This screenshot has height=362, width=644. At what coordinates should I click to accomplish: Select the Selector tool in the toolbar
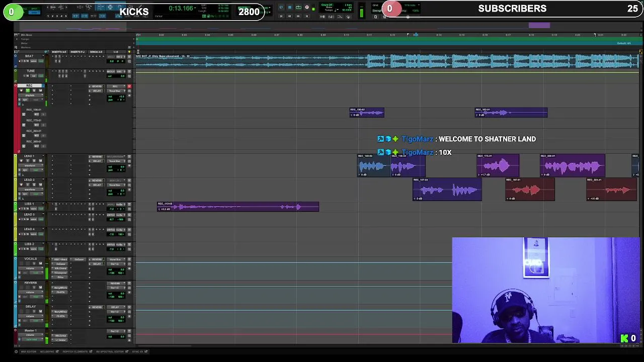pos(110,7)
